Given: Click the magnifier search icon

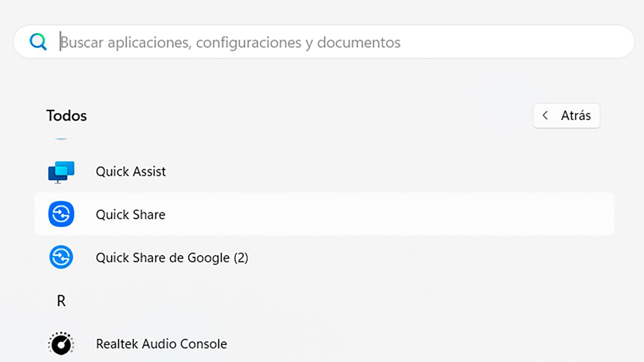Looking at the screenshot, I should (x=38, y=41).
